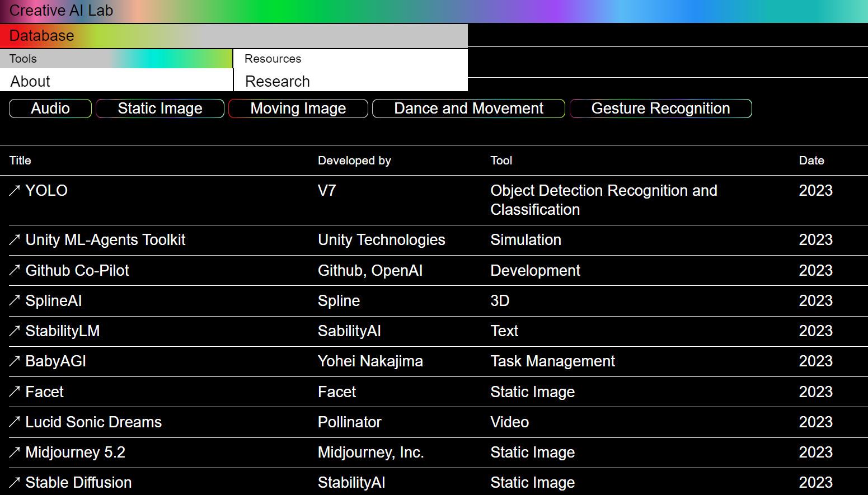The height and width of the screenshot is (495, 868).
Task: Open the Github Co-Pilot title
Action: coord(77,271)
